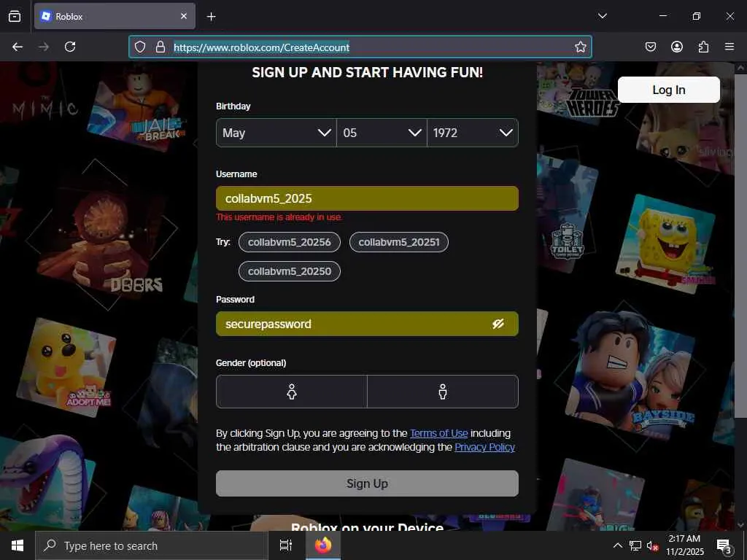
Task: Click the Adopt Me game thumbnail
Action: pyautogui.click(x=66, y=367)
